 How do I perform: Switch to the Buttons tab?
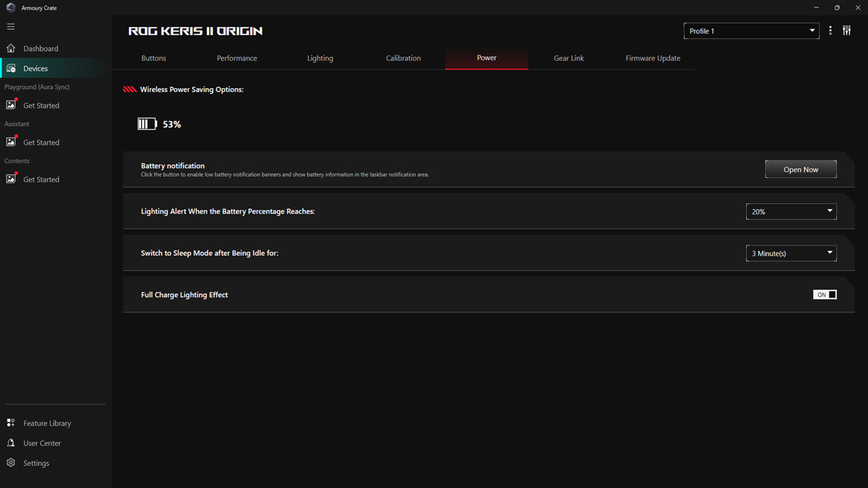coord(154,58)
